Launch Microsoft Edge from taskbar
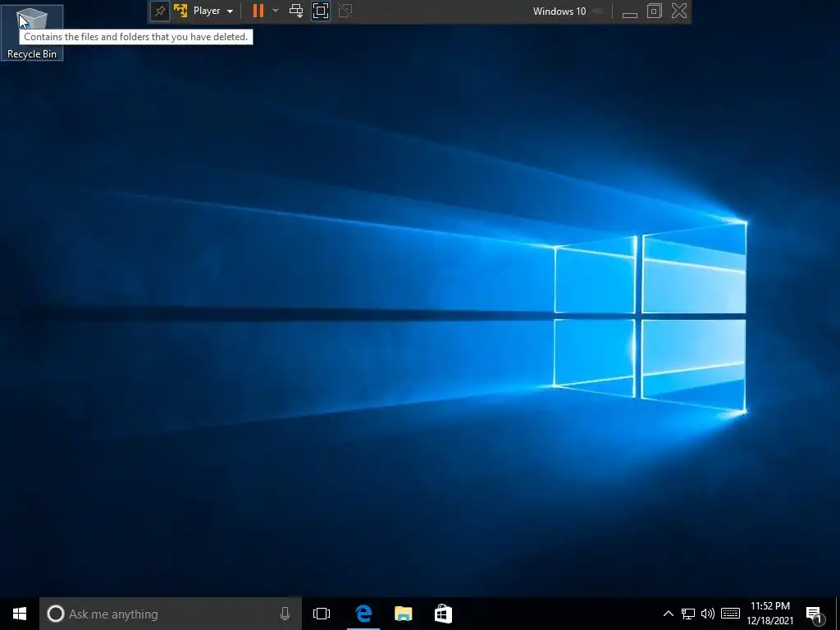The image size is (840, 630). point(363,614)
